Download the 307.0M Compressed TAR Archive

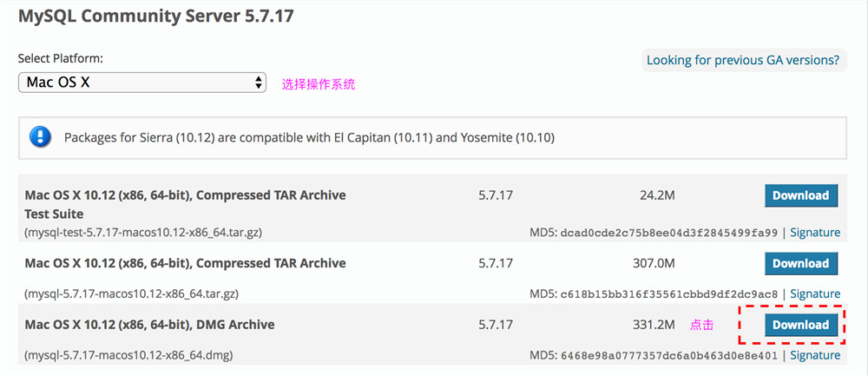(x=800, y=263)
